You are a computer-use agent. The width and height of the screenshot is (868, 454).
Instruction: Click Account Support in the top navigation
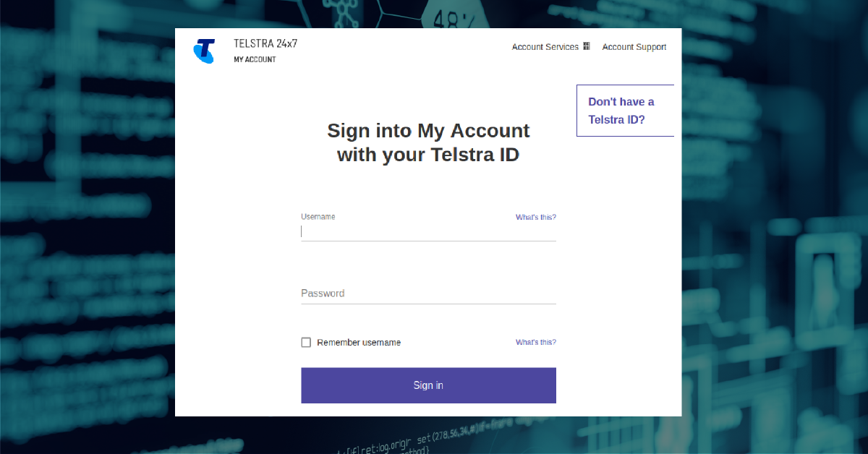point(634,46)
